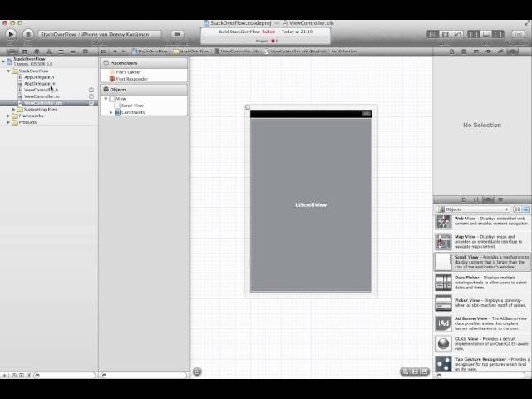532x399 pixels.
Task: Toggle the Breakpoints button
Action: (x=177, y=34)
